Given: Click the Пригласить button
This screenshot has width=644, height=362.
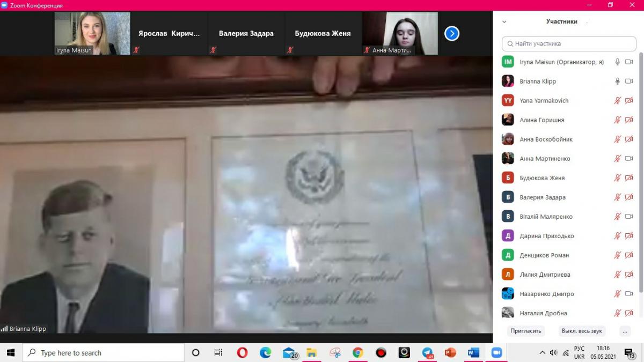Looking at the screenshot, I should coord(526,331).
